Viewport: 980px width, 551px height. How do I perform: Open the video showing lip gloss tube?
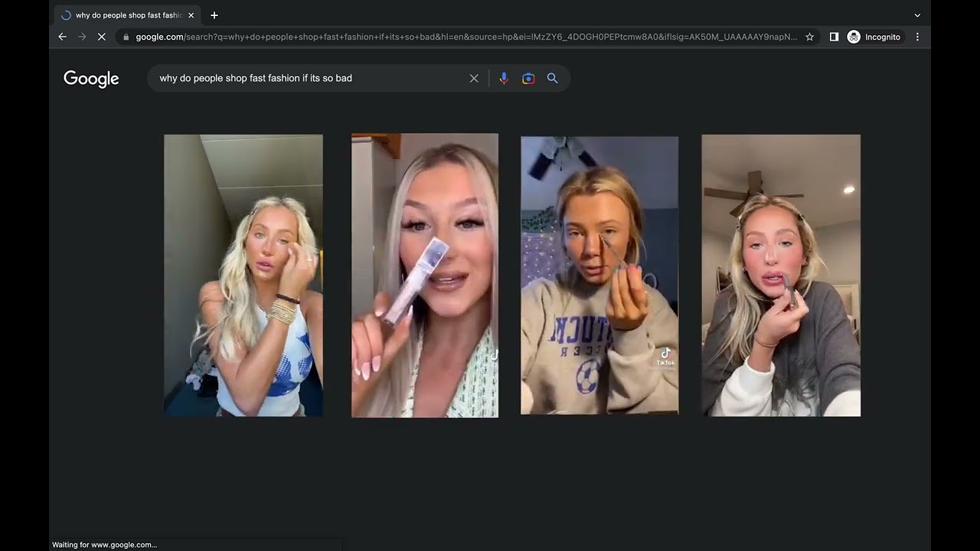[x=425, y=275]
